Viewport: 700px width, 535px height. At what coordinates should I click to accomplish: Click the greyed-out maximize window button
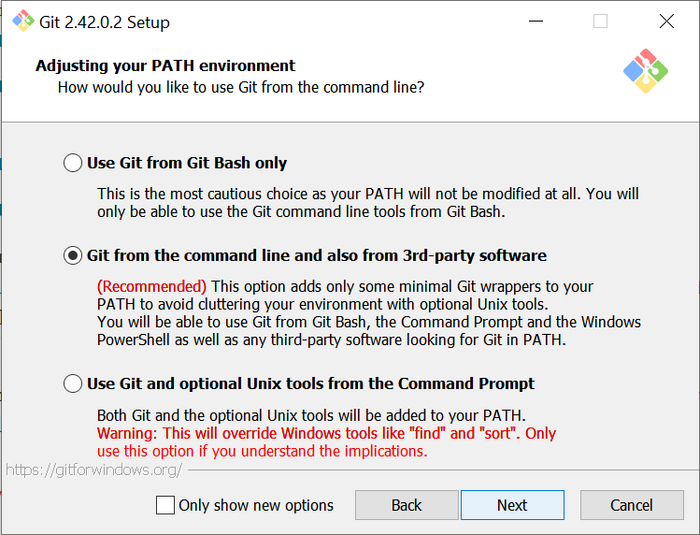(600, 22)
